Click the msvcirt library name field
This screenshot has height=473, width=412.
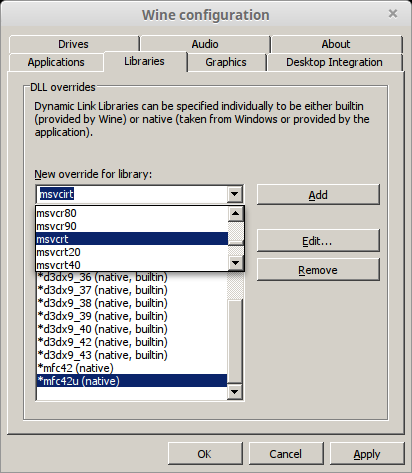coord(132,194)
